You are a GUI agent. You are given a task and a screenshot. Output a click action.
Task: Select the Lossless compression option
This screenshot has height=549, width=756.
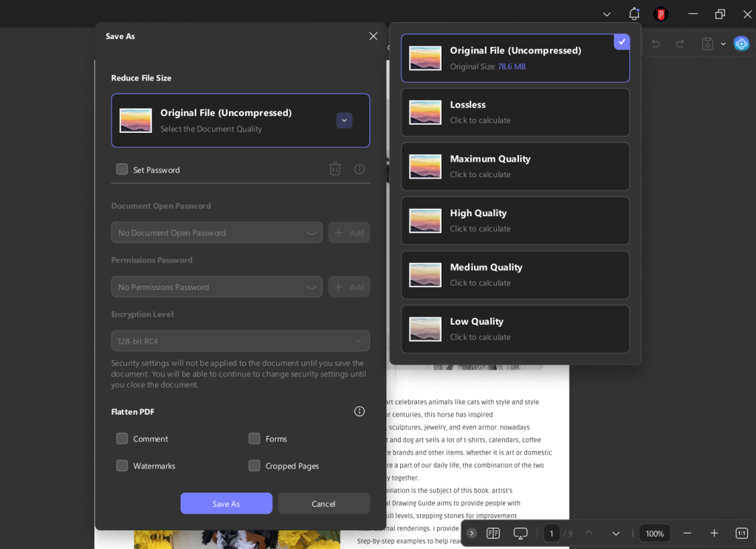click(515, 112)
